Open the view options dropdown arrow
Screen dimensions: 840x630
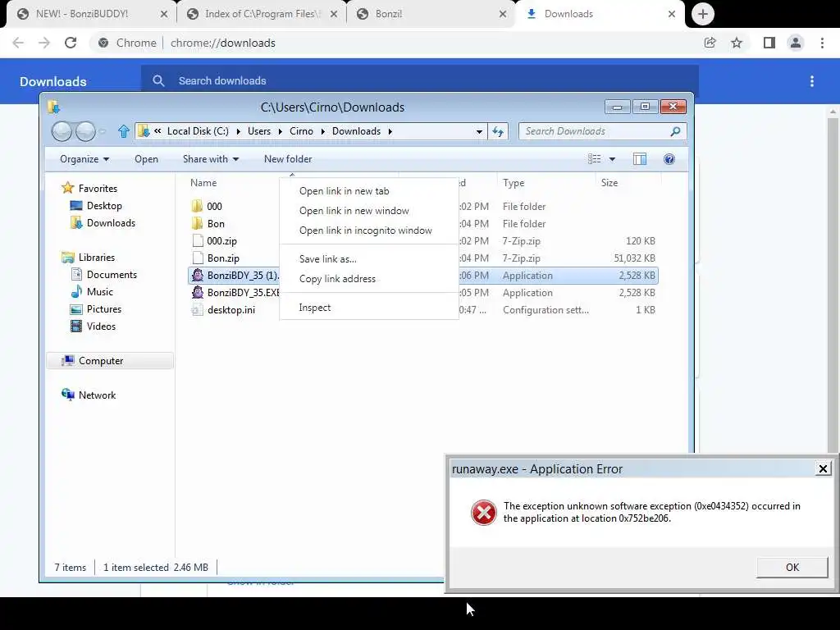click(612, 159)
